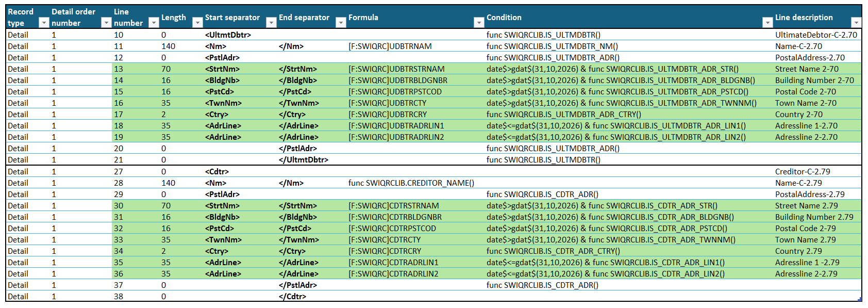Open the Line number column filter

(153, 23)
